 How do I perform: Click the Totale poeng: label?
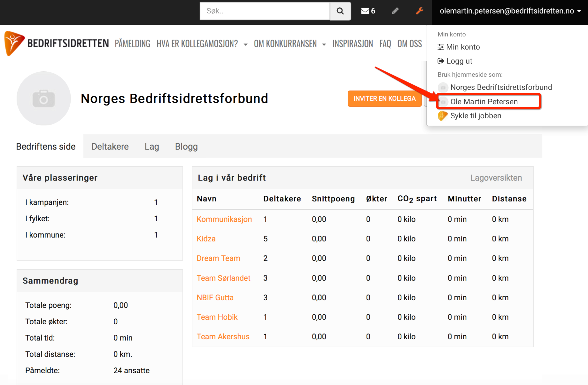(48, 305)
